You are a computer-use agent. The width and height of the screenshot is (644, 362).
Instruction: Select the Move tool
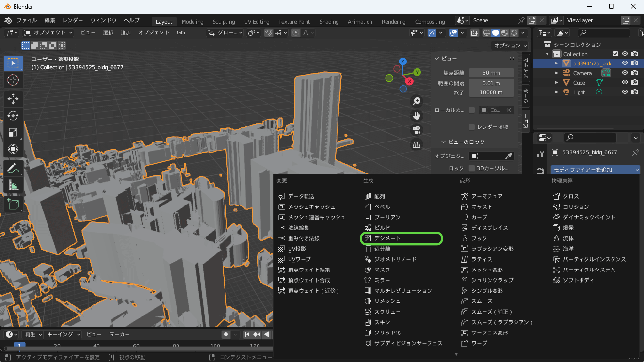(13, 99)
